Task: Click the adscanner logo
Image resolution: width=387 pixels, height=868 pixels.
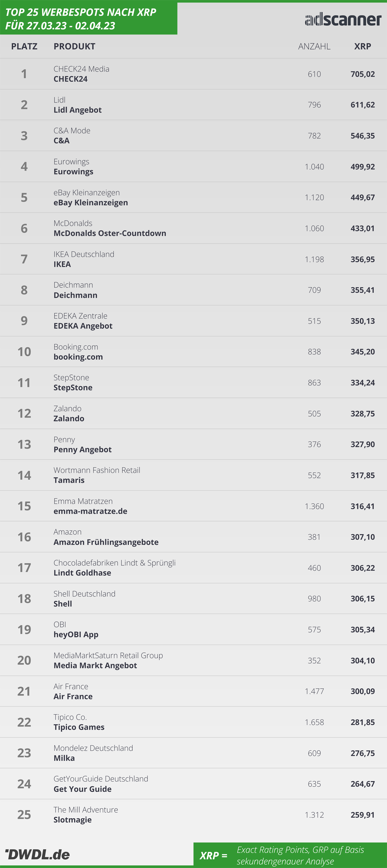Action: pyautogui.click(x=343, y=19)
